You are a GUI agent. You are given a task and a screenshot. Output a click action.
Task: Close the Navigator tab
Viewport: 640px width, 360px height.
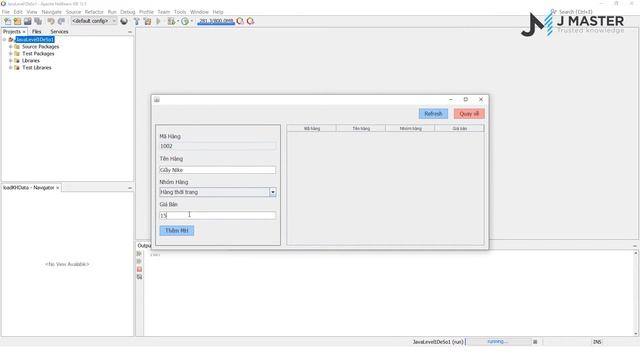58,188
